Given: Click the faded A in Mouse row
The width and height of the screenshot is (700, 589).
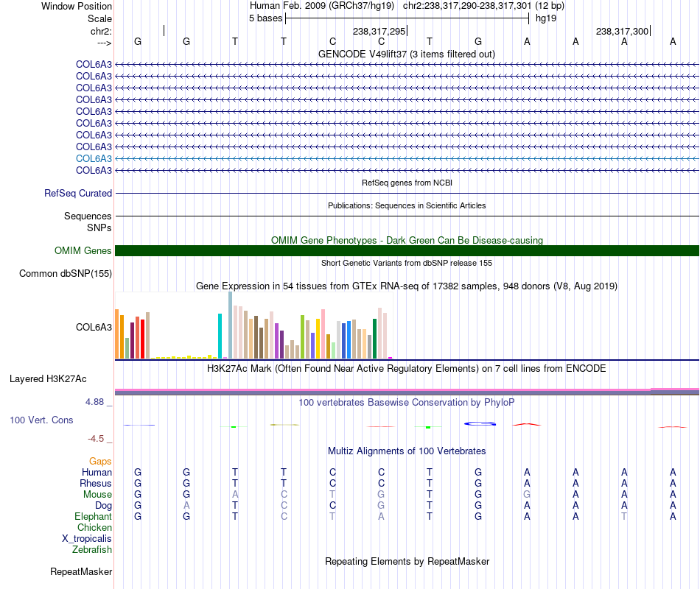Looking at the screenshot, I should pyautogui.click(x=235, y=495).
